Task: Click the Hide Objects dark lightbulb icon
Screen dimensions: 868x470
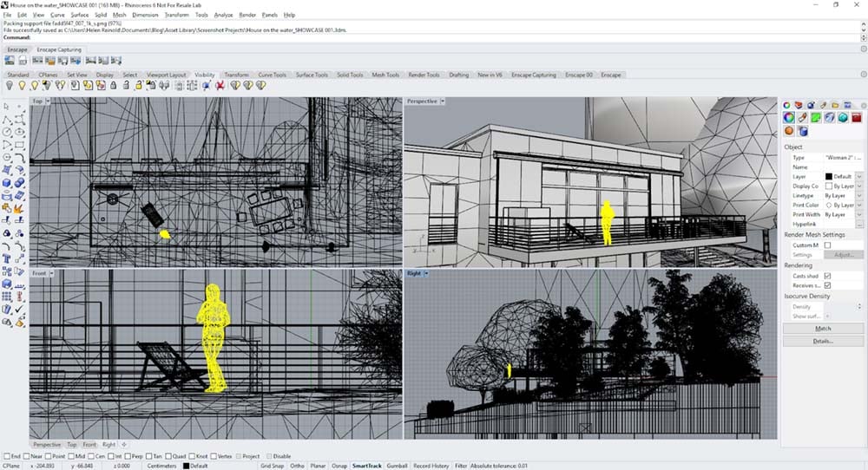Action: point(10,86)
